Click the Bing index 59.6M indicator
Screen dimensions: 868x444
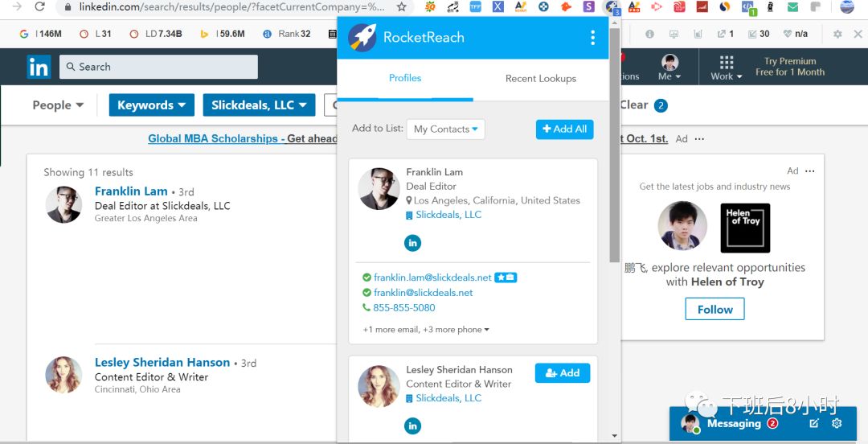223,34
